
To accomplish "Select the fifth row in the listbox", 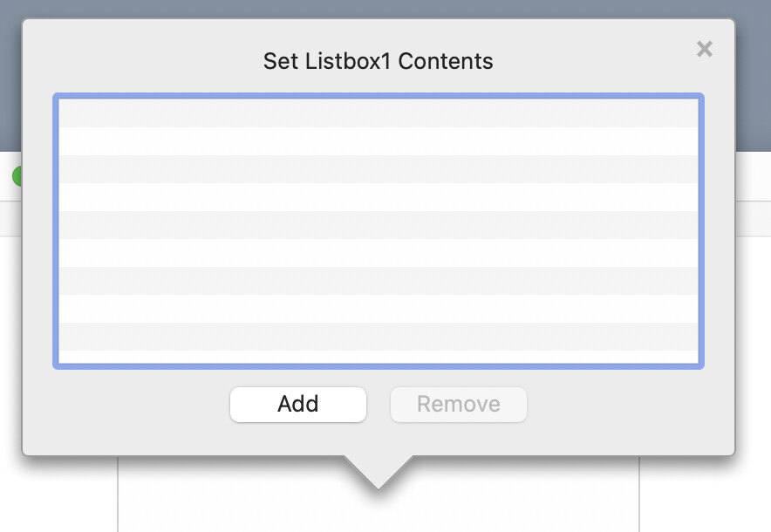I will (379, 225).
